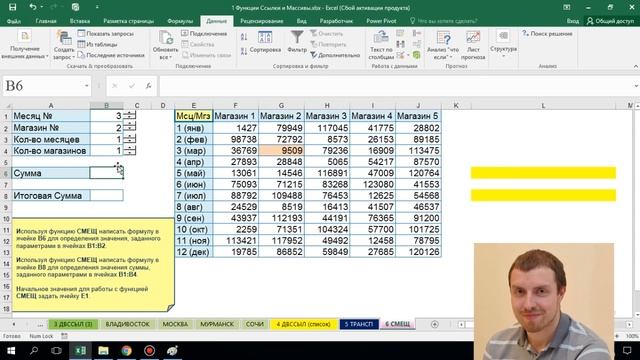Switch to the Вставка tab
This screenshot has width=640, height=360.
click(x=80, y=21)
